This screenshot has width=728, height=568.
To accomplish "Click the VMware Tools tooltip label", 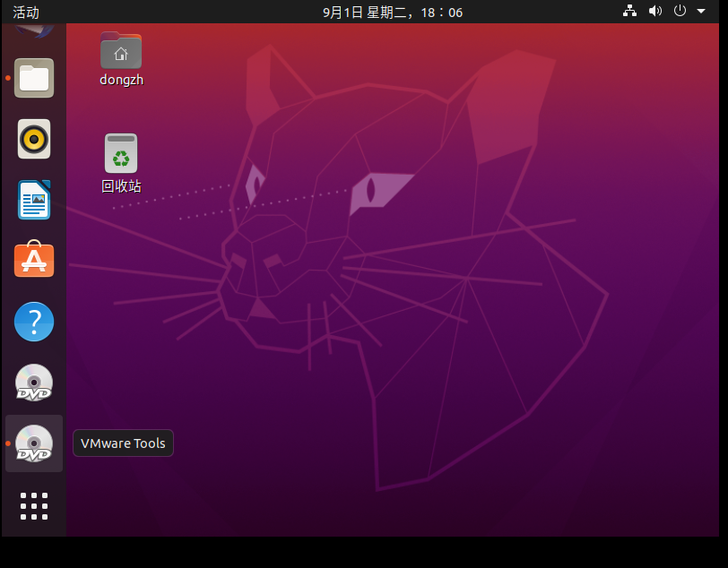I will (x=123, y=443).
